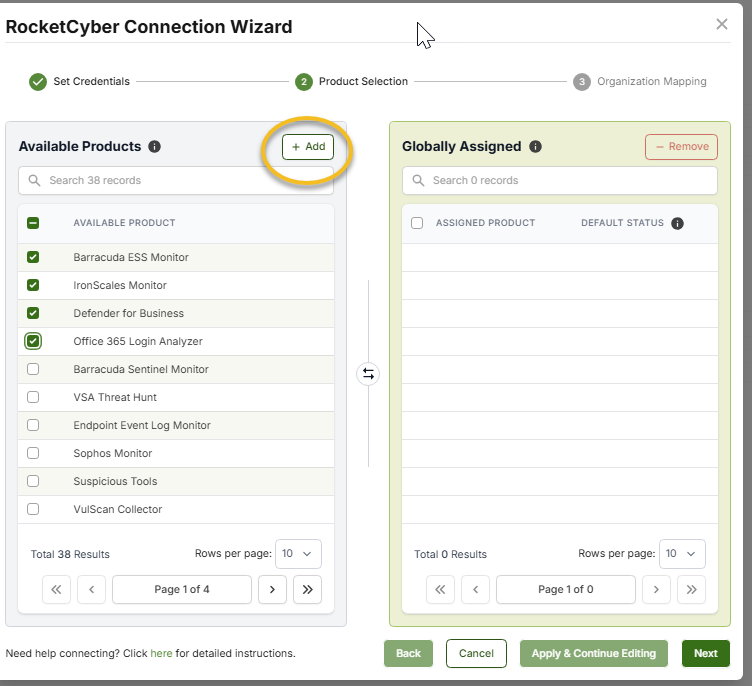Click the Default Status info icon
This screenshot has width=752, height=686.
(x=677, y=223)
